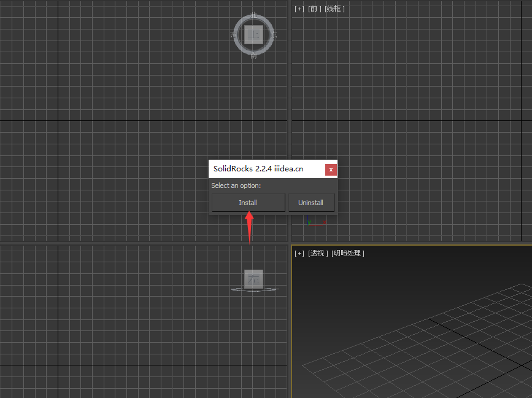Click the Install button in SolidRocks dialog
This screenshot has height=398, width=532.
pyautogui.click(x=248, y=203)
